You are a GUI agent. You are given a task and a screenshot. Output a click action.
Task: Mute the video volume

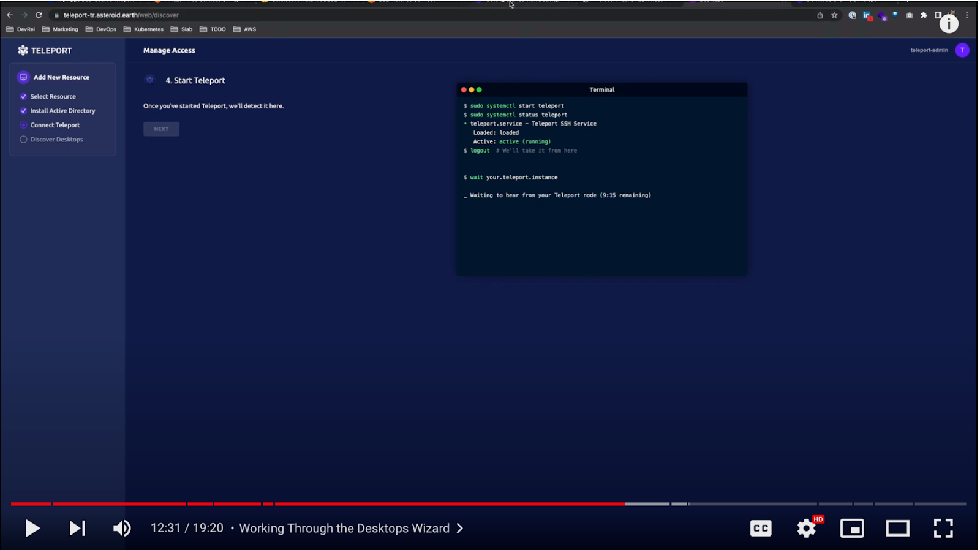coord(122,528)
